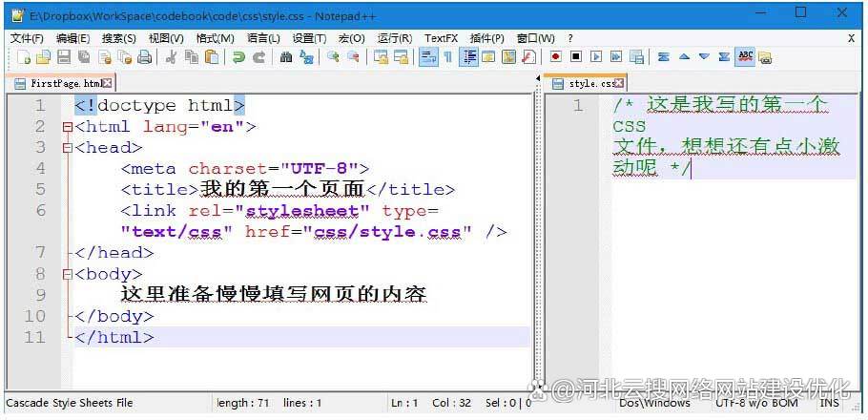Undo the last edit with green arrow
868x420 pixels.
click(x=238, y=57)
